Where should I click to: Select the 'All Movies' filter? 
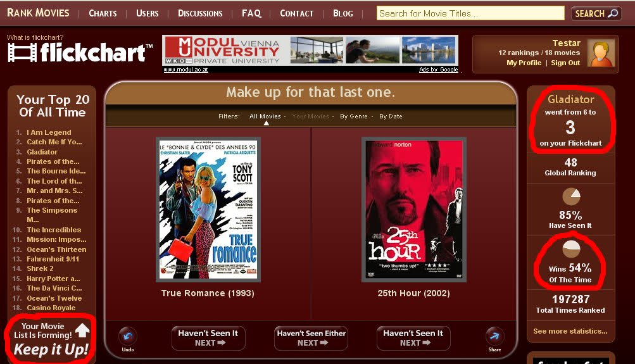[x=265, y=116]
